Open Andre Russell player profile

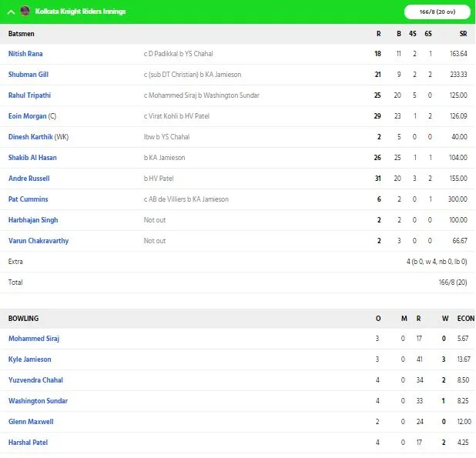[28, 179]
